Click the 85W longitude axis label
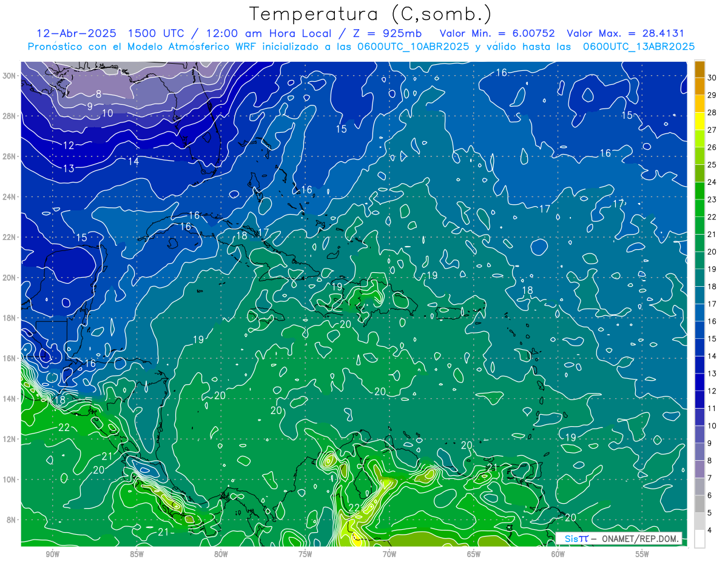Screen dimensions: 728x562 point(136,554)
